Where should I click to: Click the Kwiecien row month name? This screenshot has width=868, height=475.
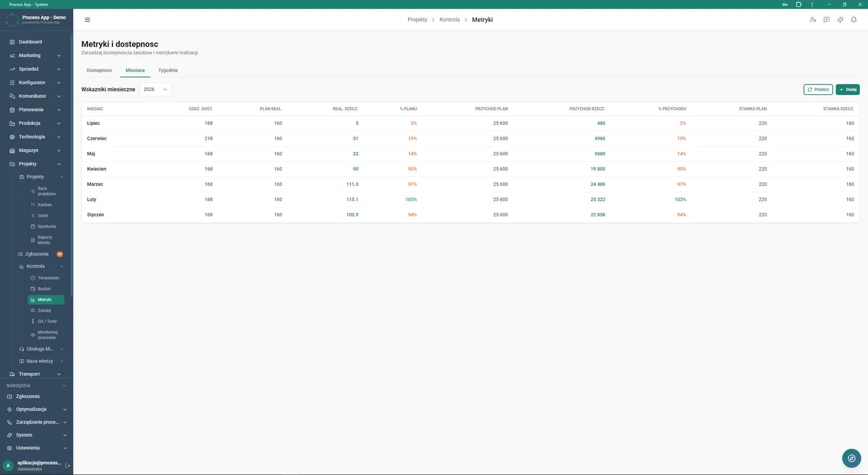(97, 169)
